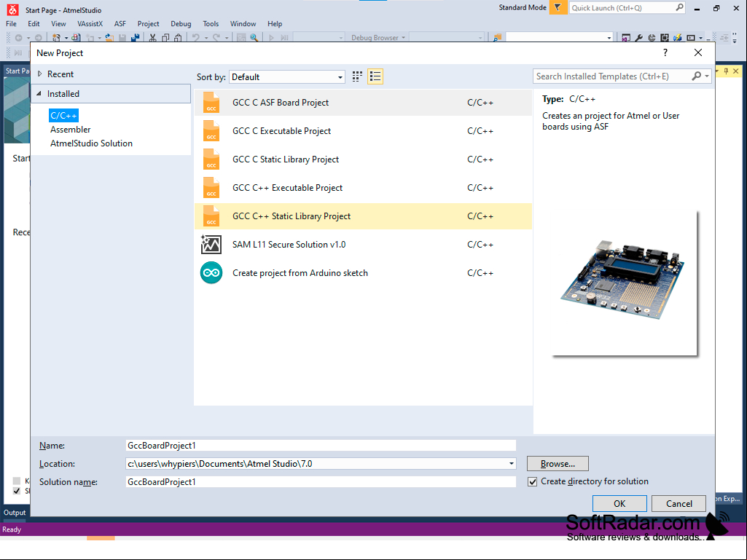Click the chip icon in the main toolbar

(x=665, y=38)
